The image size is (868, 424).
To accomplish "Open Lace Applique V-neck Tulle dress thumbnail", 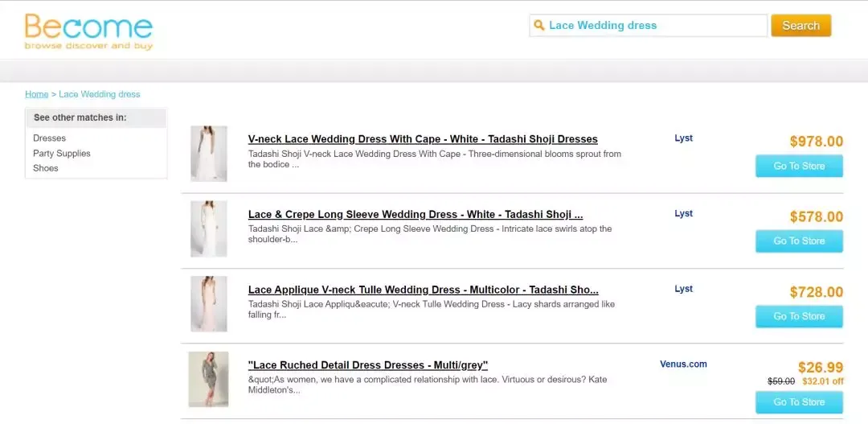I will tap(209, 304).
